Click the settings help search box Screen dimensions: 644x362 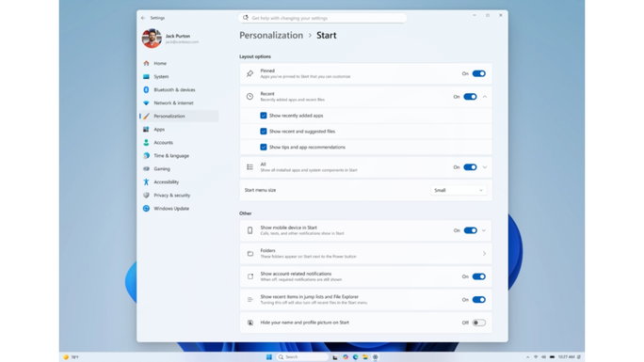(322, 18)
